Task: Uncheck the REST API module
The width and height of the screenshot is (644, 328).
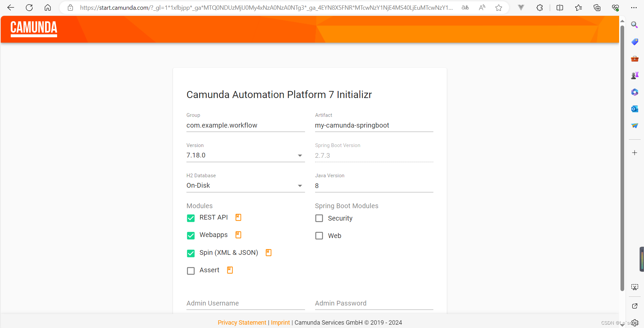Action: [191, 218]
